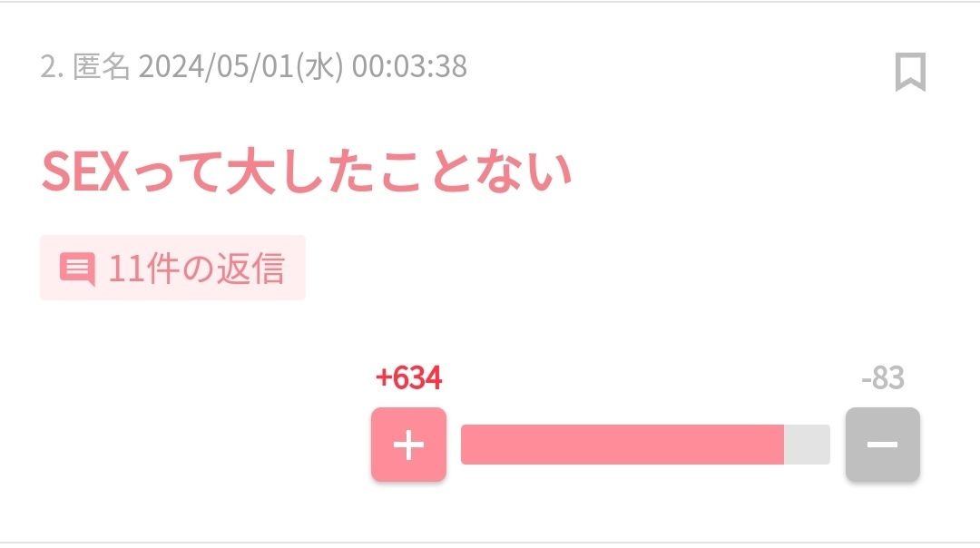Image resolution: width=980 pixels, height=548 pixels.
Task: Click the number 11 in replies badge
Action: (123, 269)
